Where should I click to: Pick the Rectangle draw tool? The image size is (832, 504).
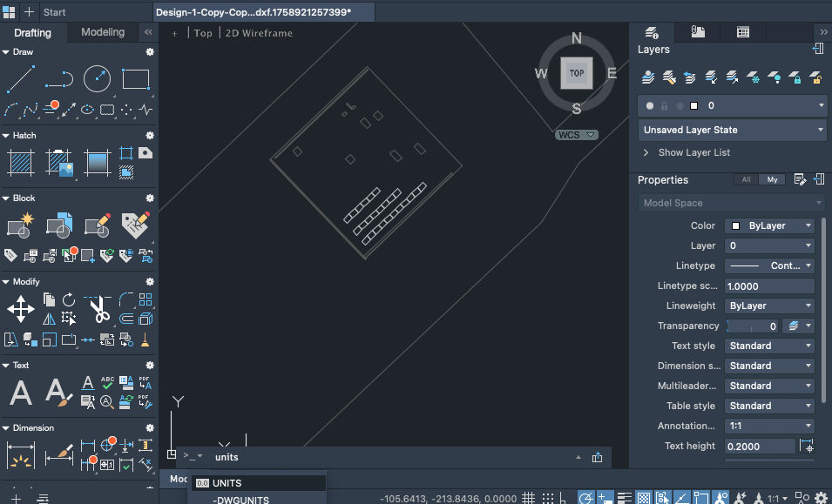[x=136, y=79]
